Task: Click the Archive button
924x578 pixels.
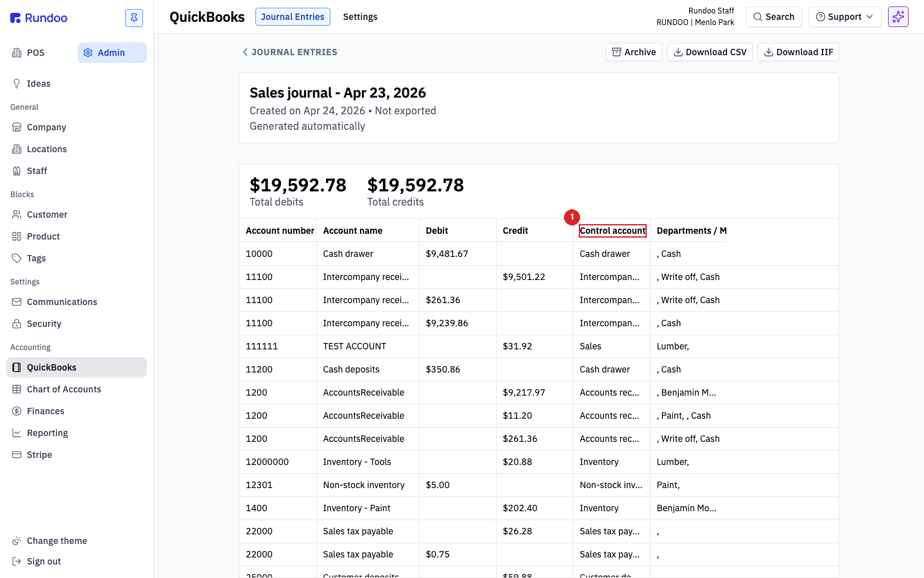Action: click(x=634, y=52)
